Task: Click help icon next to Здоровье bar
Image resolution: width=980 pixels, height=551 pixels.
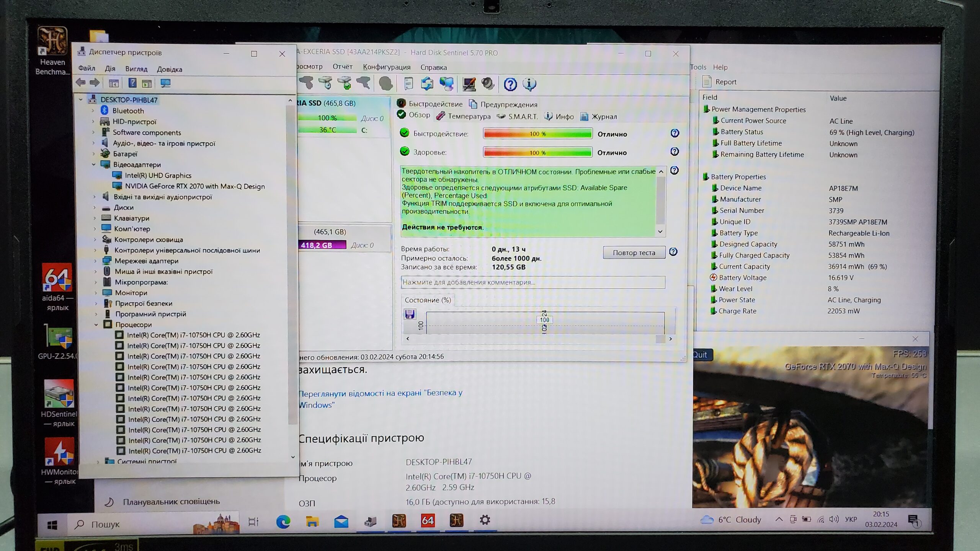Action: [x=675, y=152]
